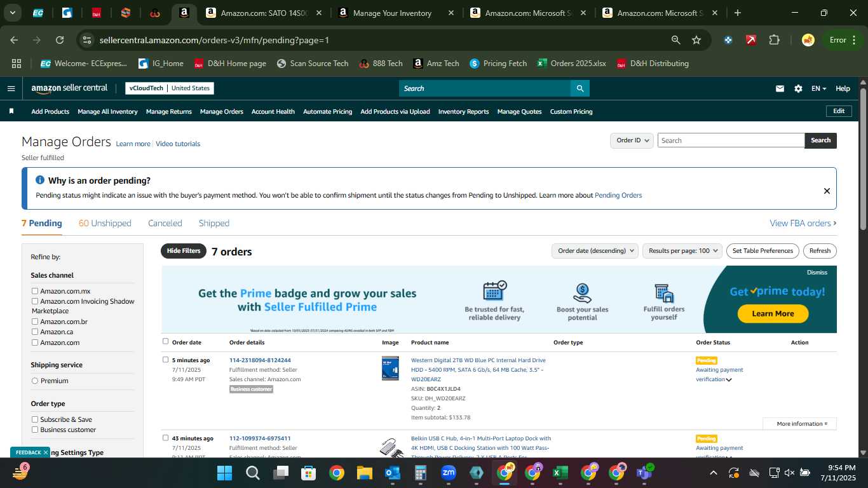Open order 112-1099374-6975411 link
Viewport: 868px width, 488px height.
(x=260, y=438)
